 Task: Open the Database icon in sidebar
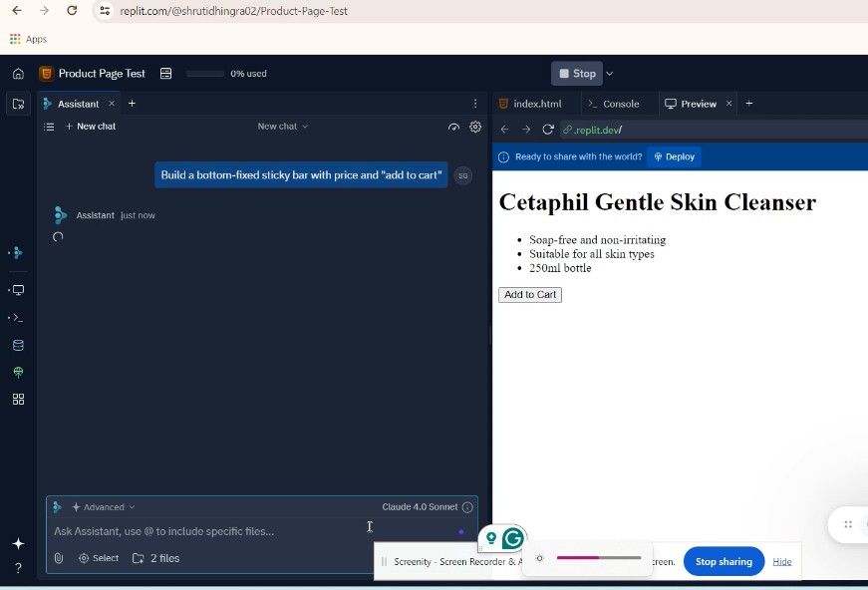[x=18, y=346]
